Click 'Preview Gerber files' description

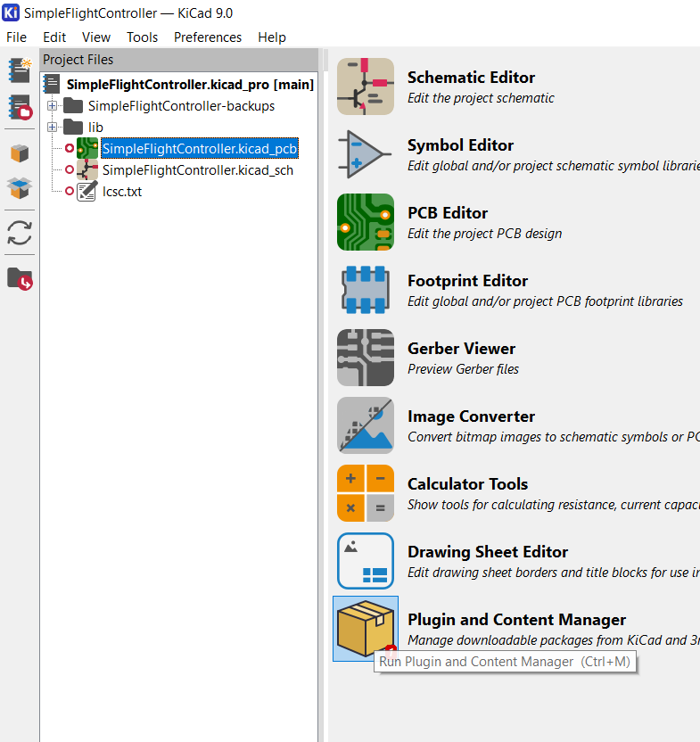(463, 368)
